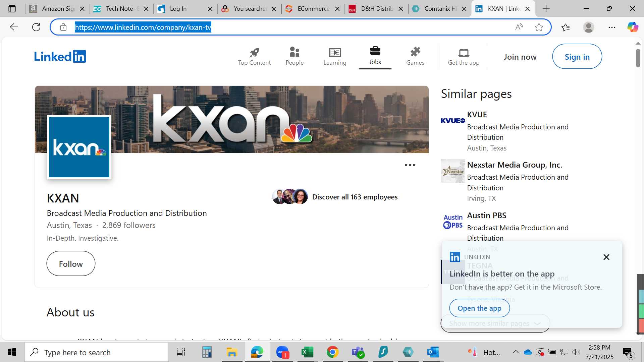
Task: Click Discover all 163 employees link
Action: 355,197
